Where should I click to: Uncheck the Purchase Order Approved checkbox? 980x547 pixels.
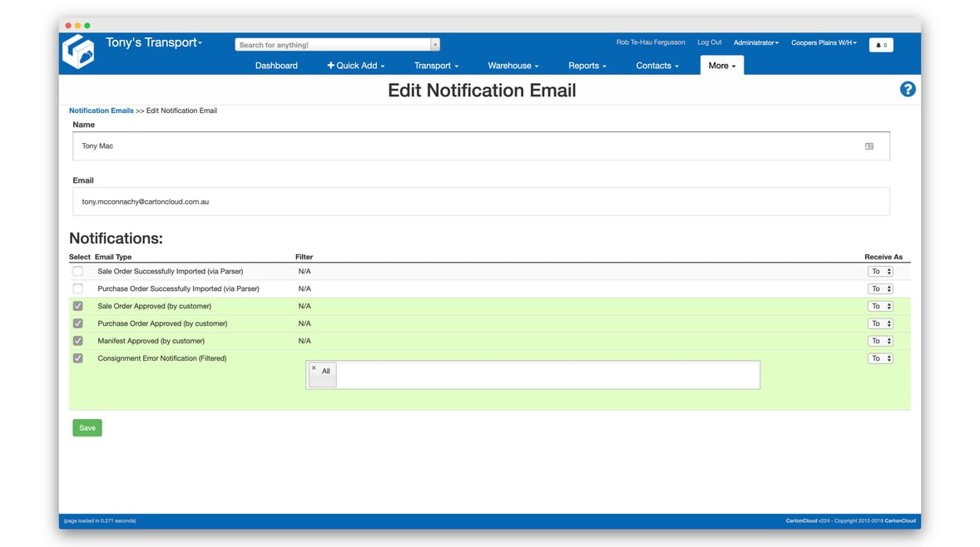[x=77, y=323]
